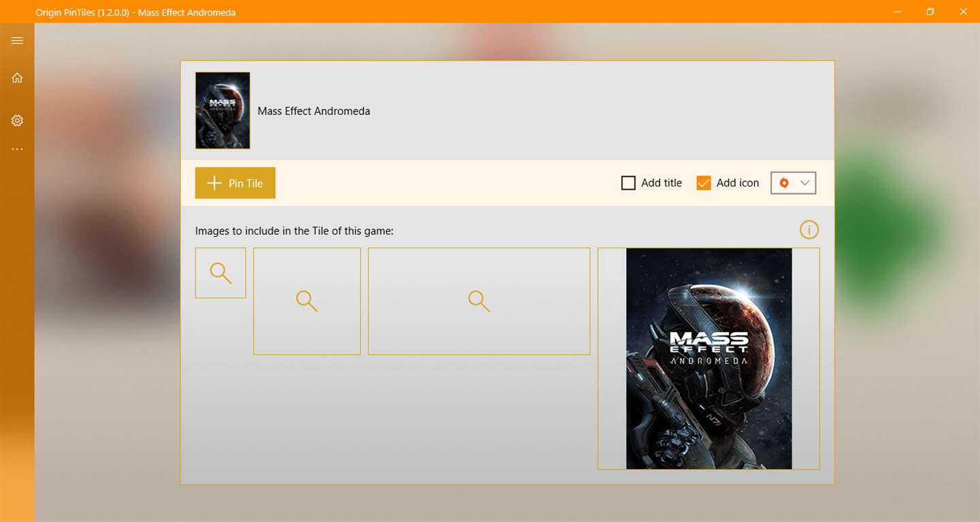Open the Origin icon style dropdown
The image size is (980, 522).
(793, 183)
